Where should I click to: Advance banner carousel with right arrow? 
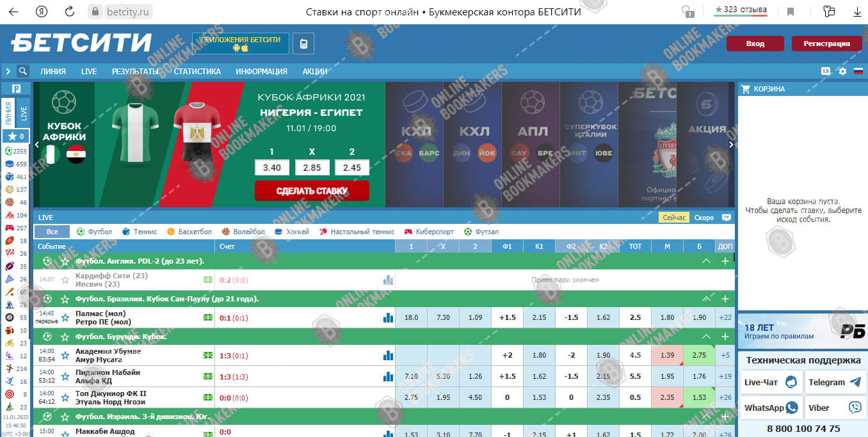click(731, 145)
